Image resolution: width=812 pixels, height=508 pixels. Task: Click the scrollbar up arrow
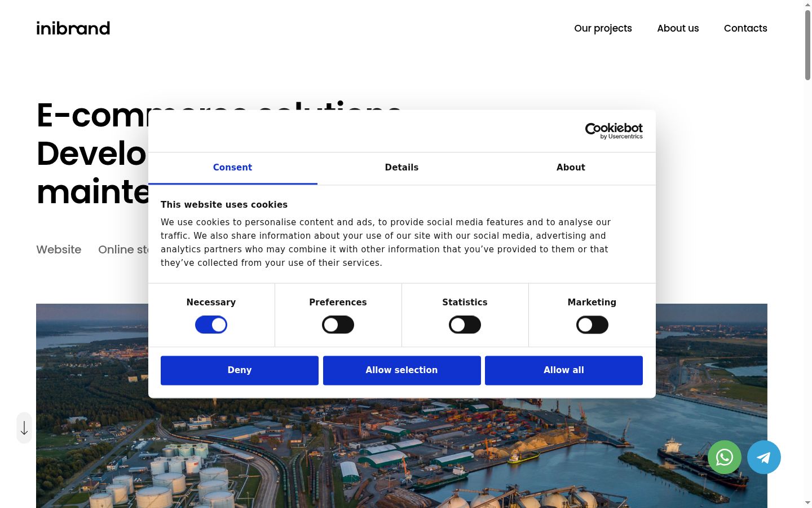(x=807, y=5)
